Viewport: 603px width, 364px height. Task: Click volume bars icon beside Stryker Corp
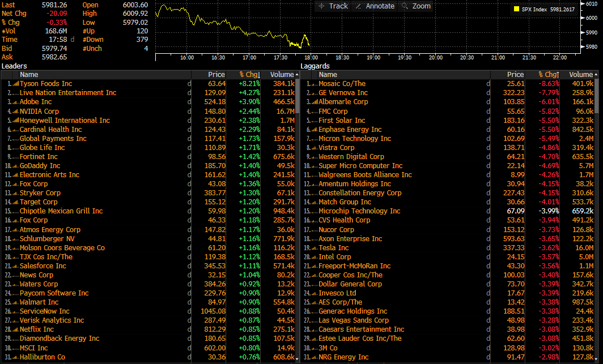coord(15,193)
